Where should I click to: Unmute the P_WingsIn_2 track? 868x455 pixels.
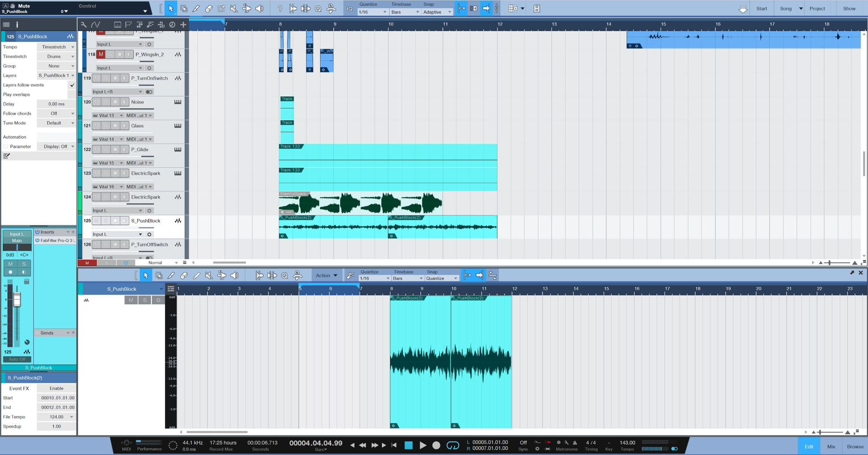point(101,54)
